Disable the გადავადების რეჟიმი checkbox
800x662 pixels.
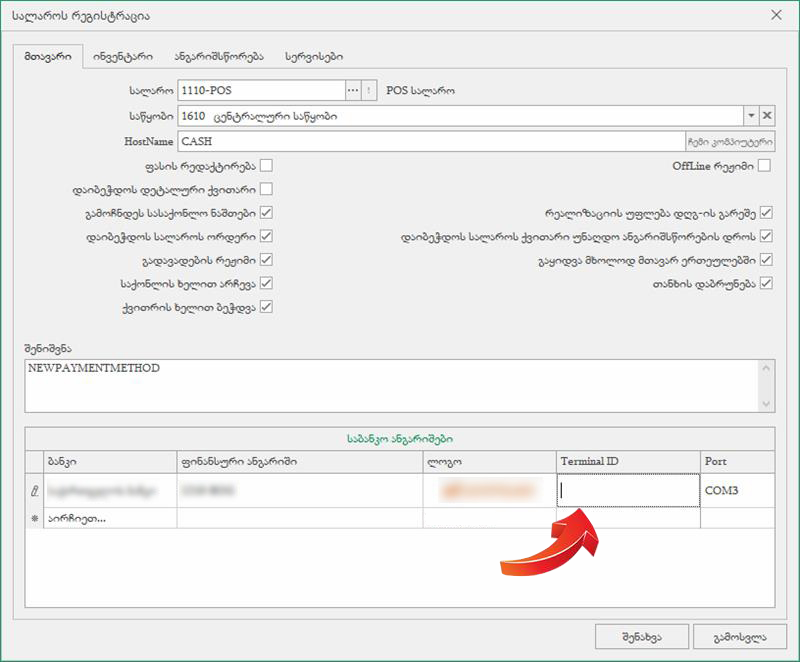[266, 260]
